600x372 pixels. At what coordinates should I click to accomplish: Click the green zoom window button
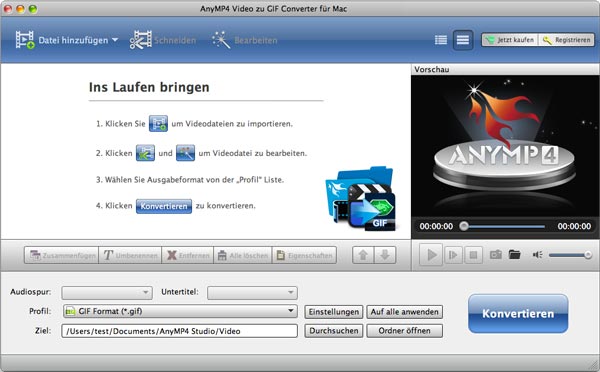33,8
